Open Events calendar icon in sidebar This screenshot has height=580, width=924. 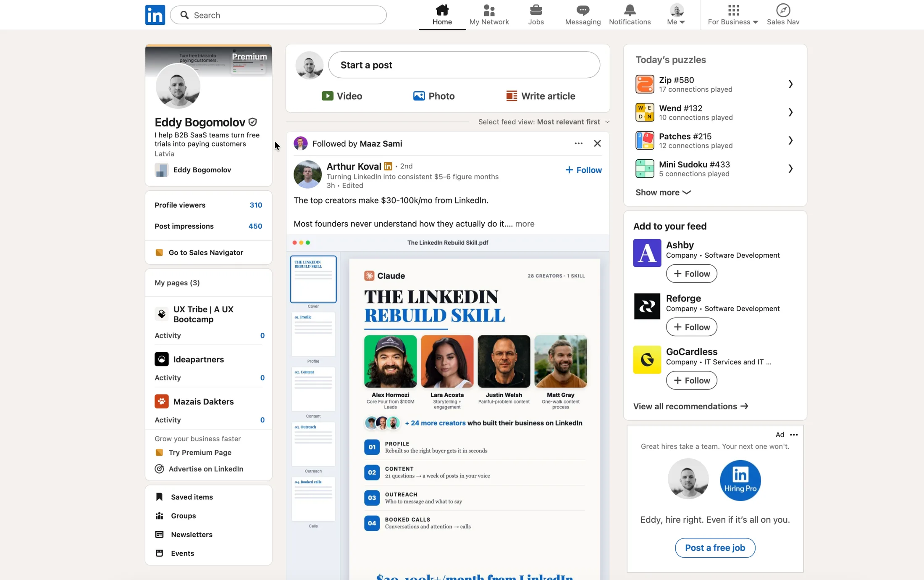(159, 553)
